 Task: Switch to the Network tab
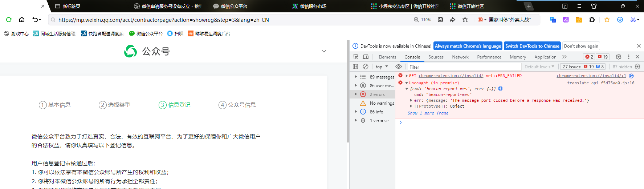tap(460, 57)
